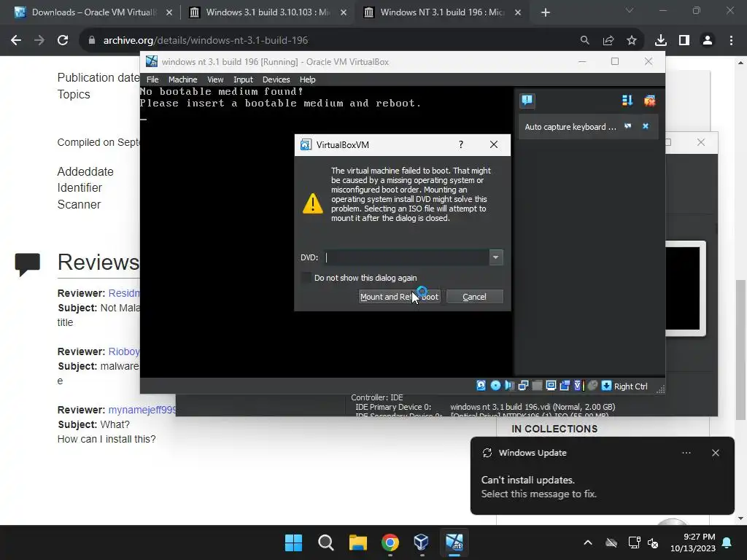Click the Chrome taskbar icon
This screenshot has height=560, width=747.
pyautogui.click(x=390, y=542)
